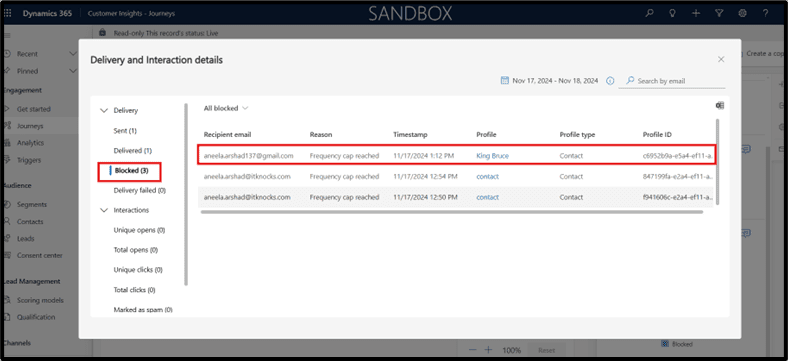Expand the All blocked filter dropdown
This screenshot has height=361, width=788.
pyautogui.click(x=226, y=108)
